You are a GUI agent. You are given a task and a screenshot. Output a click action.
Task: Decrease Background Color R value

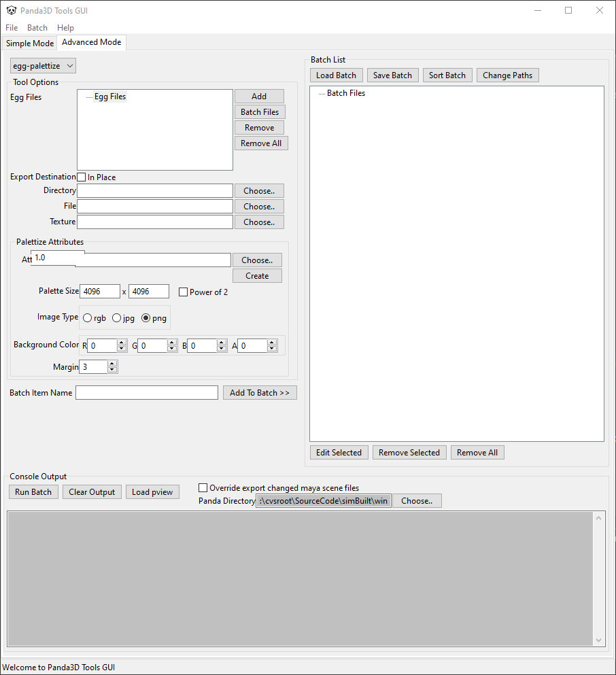[x=122, y=349]
